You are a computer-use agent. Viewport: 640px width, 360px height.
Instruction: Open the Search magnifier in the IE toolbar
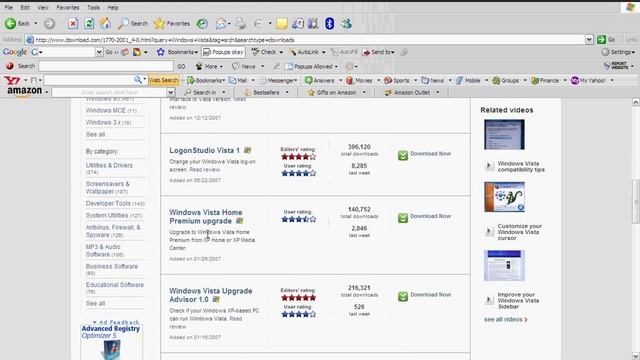coord(132,24)
